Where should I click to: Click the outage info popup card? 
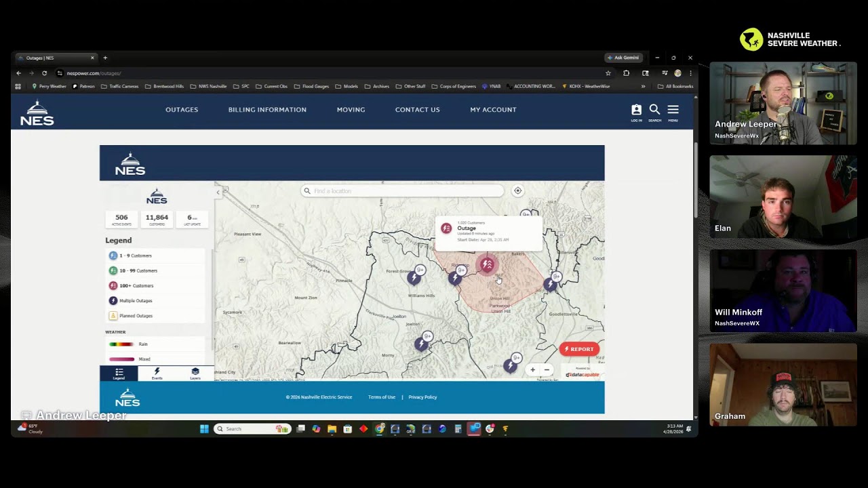coord(488,232)
